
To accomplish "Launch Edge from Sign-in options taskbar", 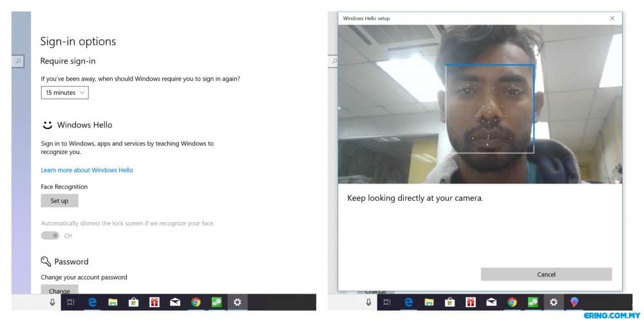I will 92,303.
